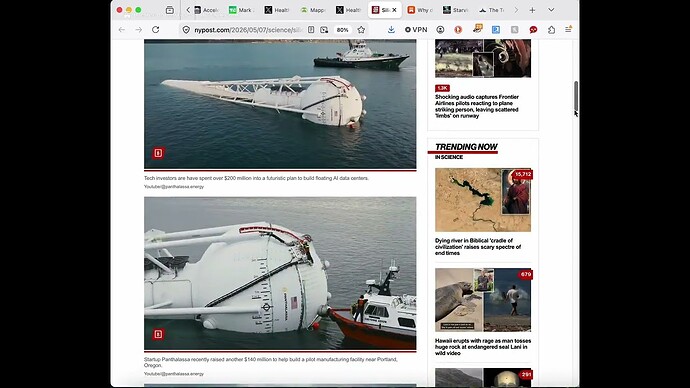The image size is (690, 388).
Task: Click the caption about Panthalassa raising $140 million
Action: click(x=271, y=362)
